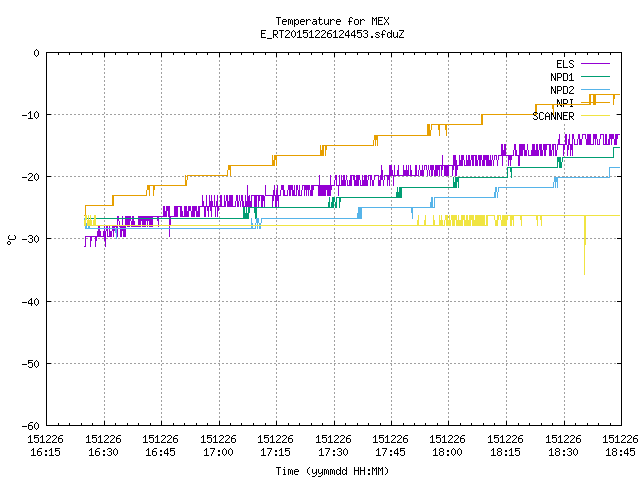Click the x-axis title 'Time (yymmdd HH:MM)'
The height and width of the screenshot is (480, 640).
(332, 471)
